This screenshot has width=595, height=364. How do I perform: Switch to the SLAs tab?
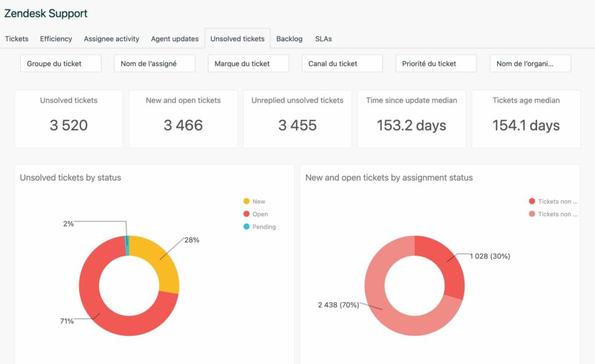323,39
